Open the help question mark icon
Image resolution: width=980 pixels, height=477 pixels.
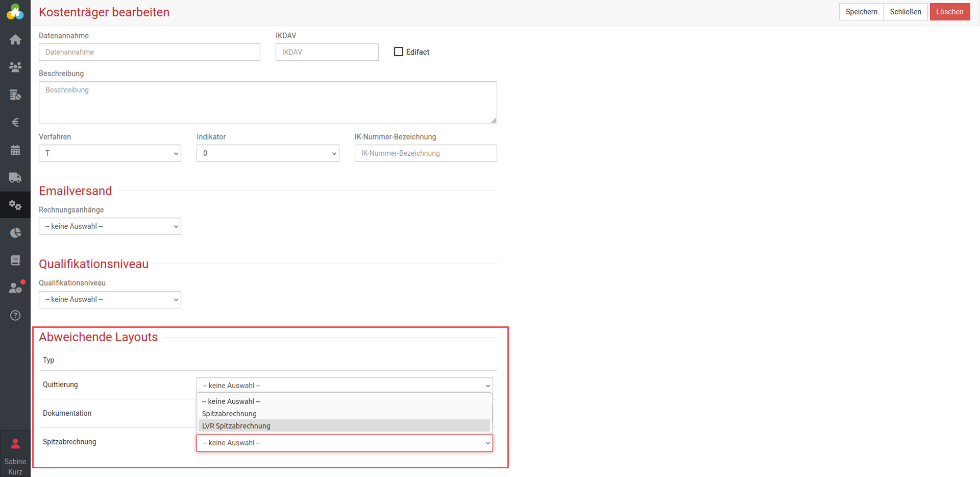pyautogui.click(x=15, y=315)
